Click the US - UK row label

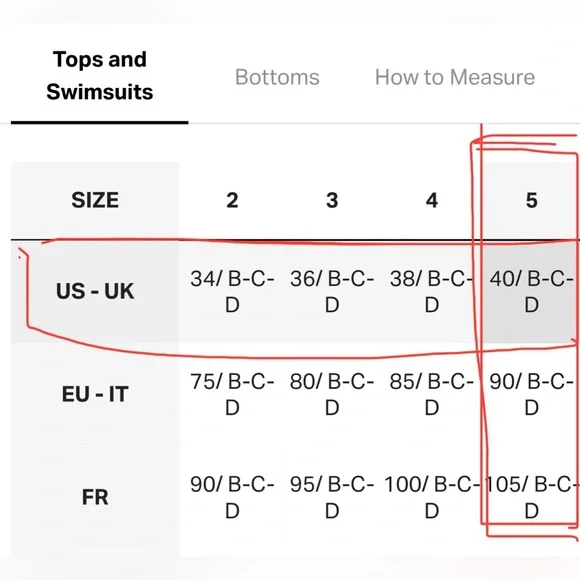tap(95, 291)
